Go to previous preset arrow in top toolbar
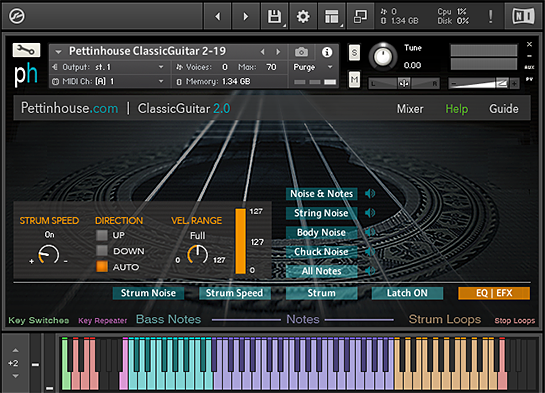545x393 pixels. pos(218,16)
